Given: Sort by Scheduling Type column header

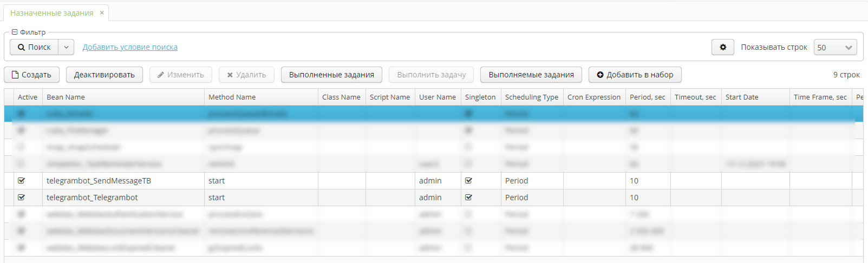Looking at the screenshot, I should (531, 97).
